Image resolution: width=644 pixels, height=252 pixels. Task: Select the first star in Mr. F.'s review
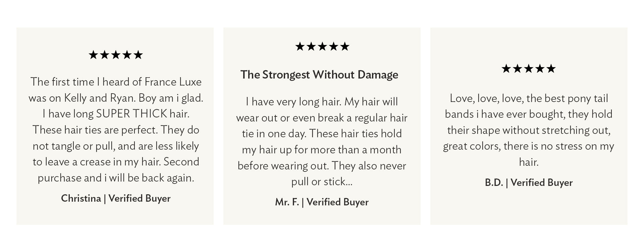(x=300, y=47)
